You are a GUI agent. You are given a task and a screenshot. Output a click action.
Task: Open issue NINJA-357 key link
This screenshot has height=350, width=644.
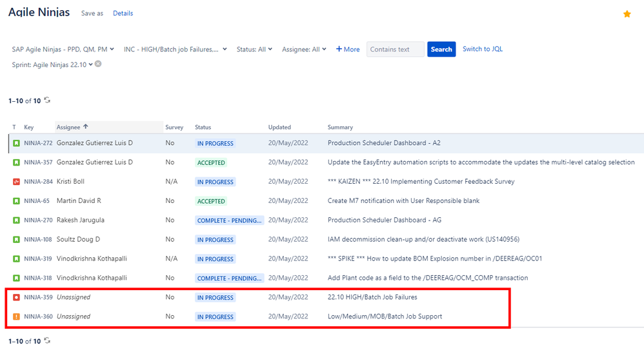tap(38, 162)
